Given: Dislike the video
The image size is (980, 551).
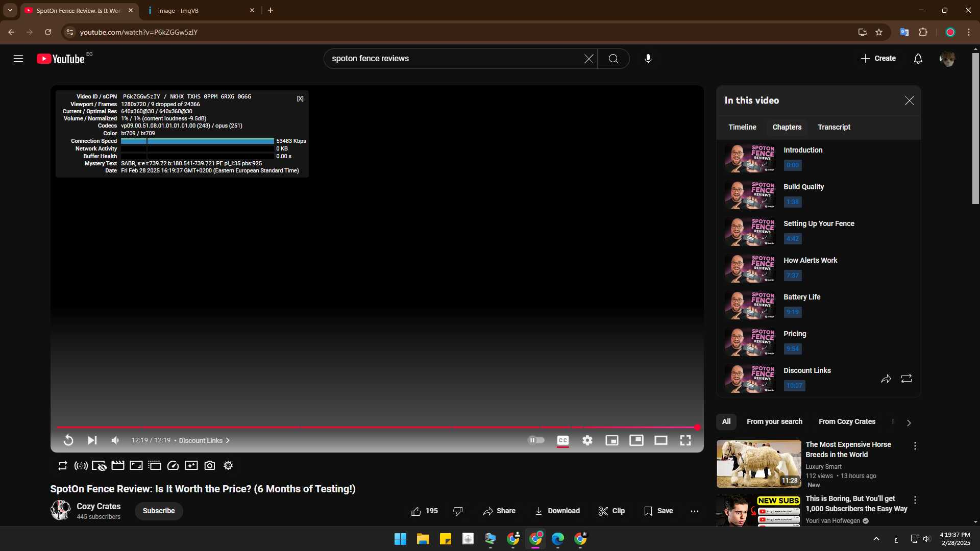Looking at the screenshot, I should (x=458, y=511).
